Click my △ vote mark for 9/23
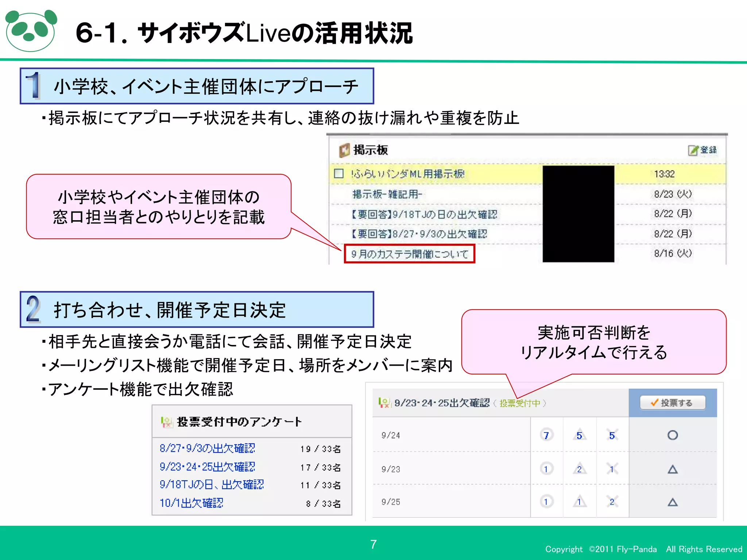The width and height of the screenshot is (747, 560). click(x=673, y=469)
